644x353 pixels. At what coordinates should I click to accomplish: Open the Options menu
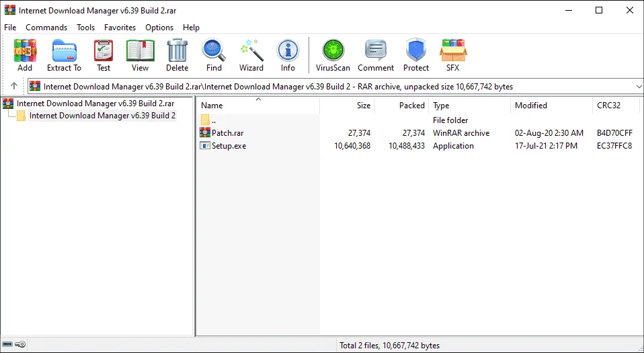(x=159, y=28)
